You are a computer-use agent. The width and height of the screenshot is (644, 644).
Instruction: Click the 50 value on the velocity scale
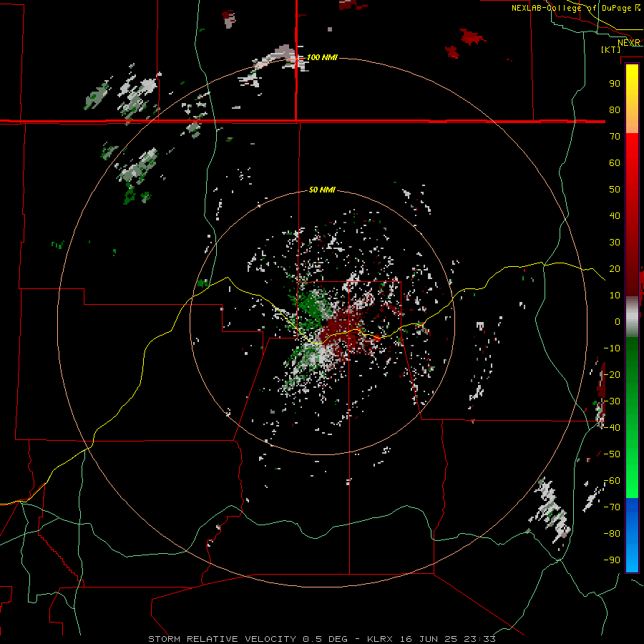[615, 190]
